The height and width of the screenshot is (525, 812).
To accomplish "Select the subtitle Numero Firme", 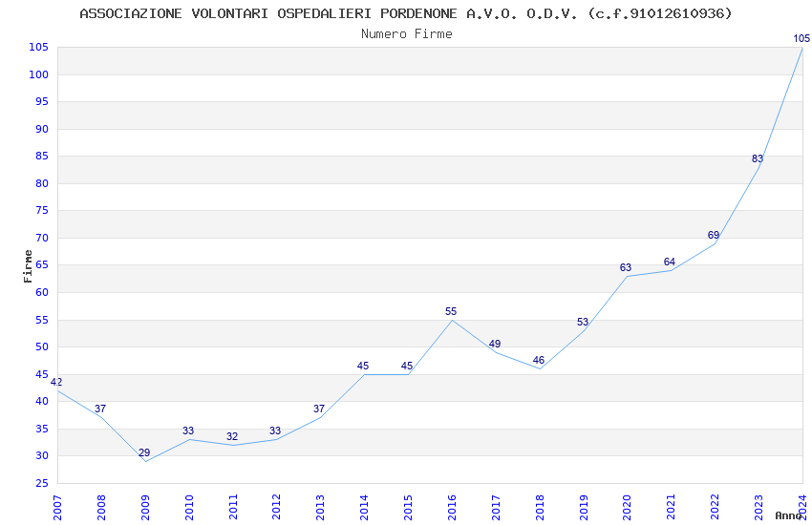I will tap(407, 33).
